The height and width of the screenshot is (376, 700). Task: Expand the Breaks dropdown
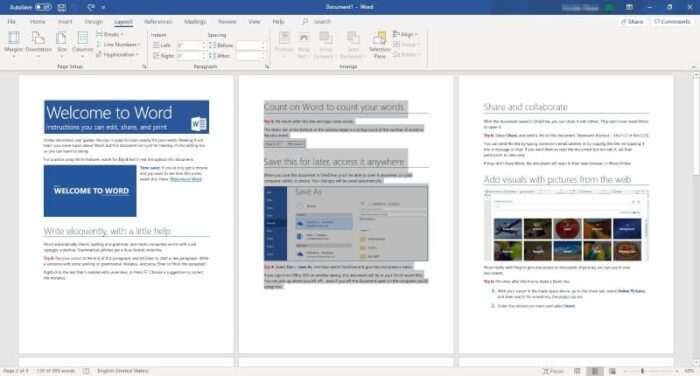pyautogui.click(x=110, y=34)
